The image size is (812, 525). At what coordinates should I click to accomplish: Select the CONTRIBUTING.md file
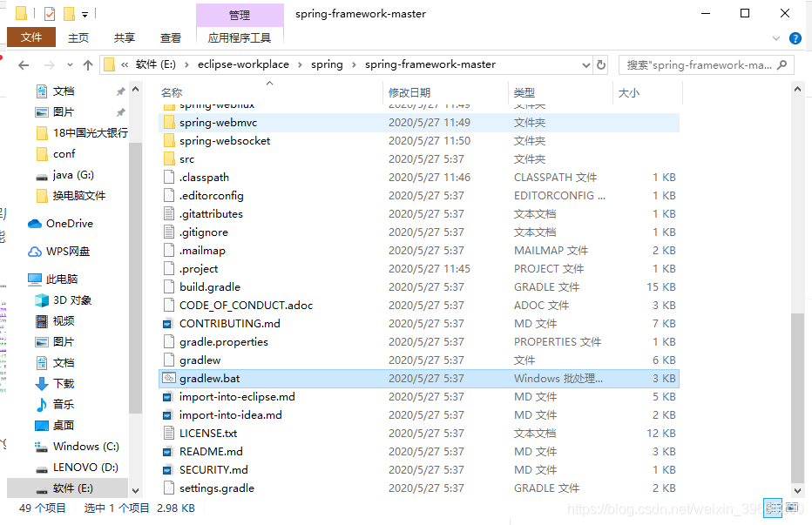pos(419,324)
